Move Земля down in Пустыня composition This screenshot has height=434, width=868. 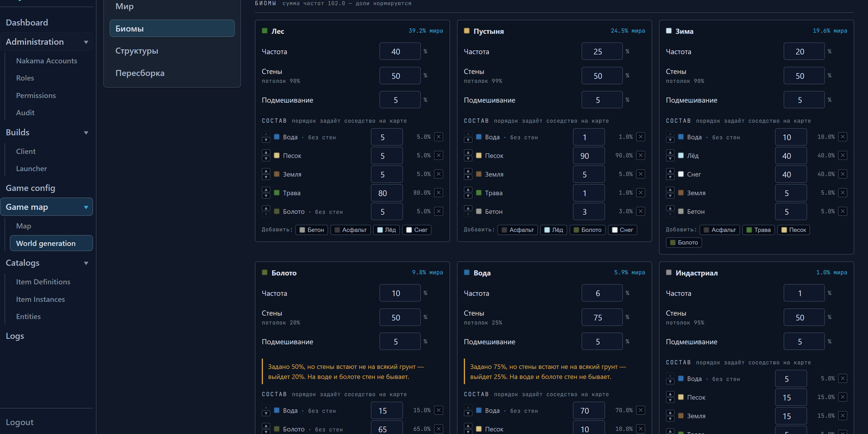pos(468,177)
